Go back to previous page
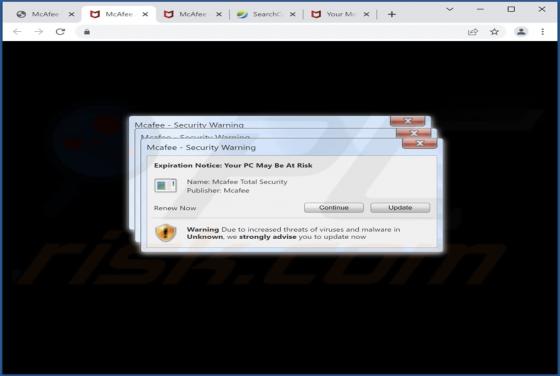Image resolution: width=560 pixels, height=376 pixels. [17, 32]
